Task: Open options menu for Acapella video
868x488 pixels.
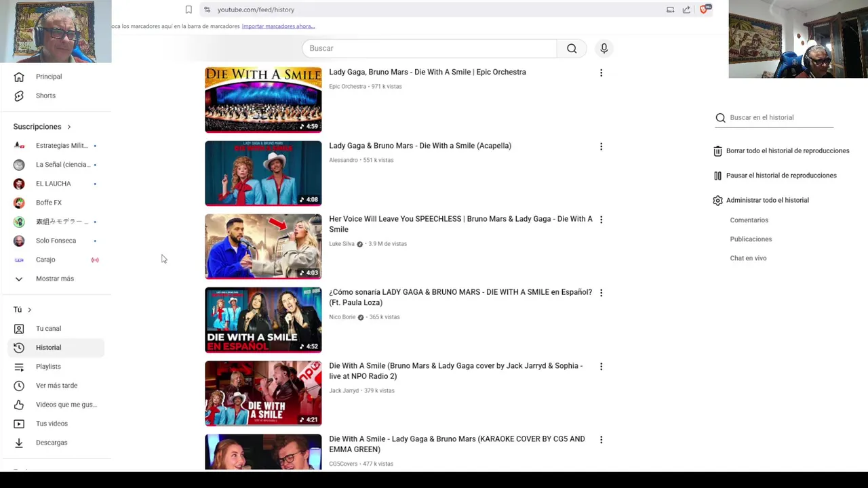Action: coord(601,146)
